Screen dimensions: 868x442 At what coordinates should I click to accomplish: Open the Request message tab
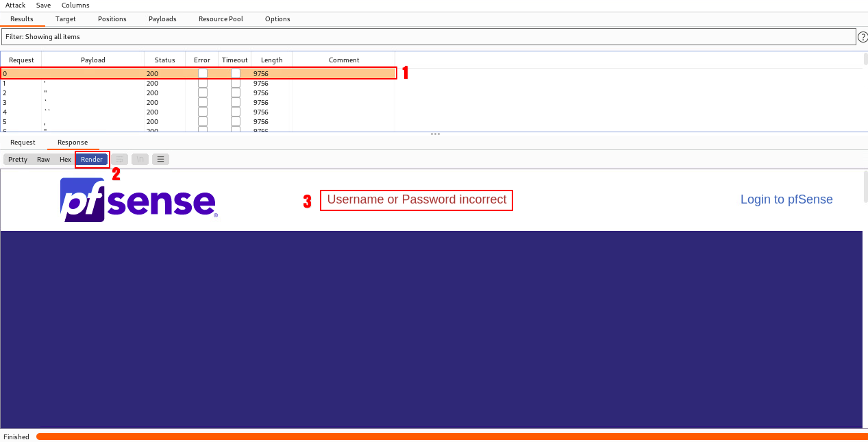23,143
